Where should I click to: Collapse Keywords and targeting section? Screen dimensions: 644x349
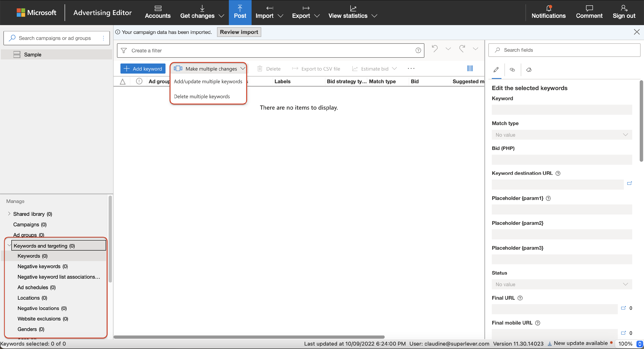[9, 245]
